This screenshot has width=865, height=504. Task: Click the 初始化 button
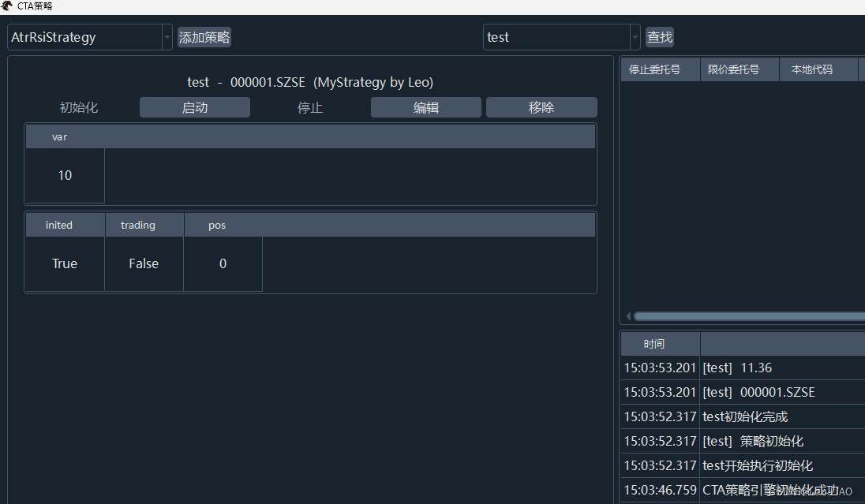tap(79, 107)
